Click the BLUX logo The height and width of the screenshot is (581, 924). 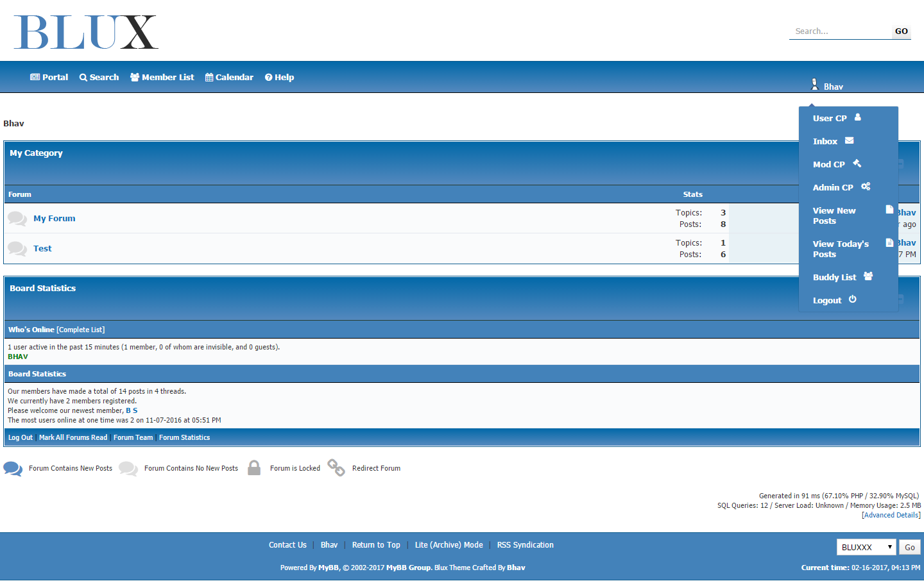86,32
